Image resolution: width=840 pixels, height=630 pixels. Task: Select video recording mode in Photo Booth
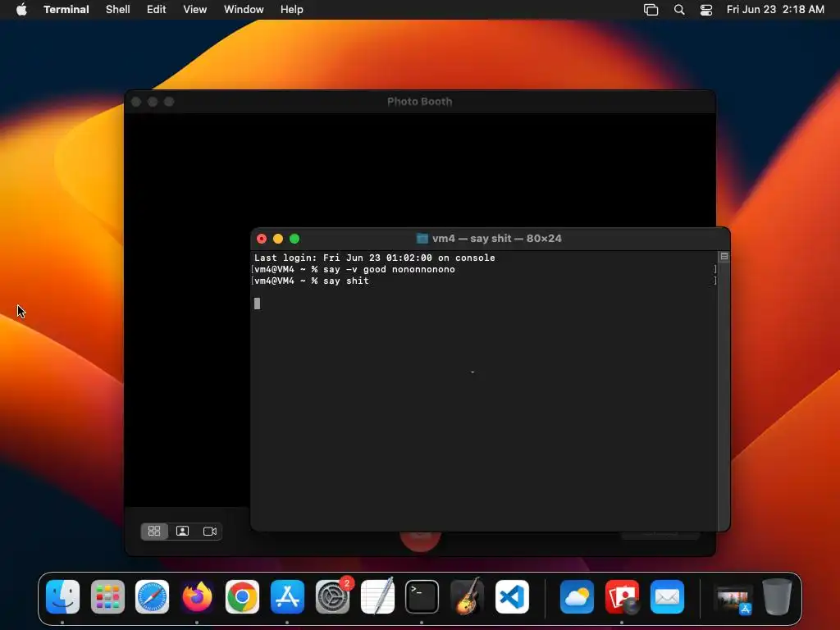pos(210,531)
